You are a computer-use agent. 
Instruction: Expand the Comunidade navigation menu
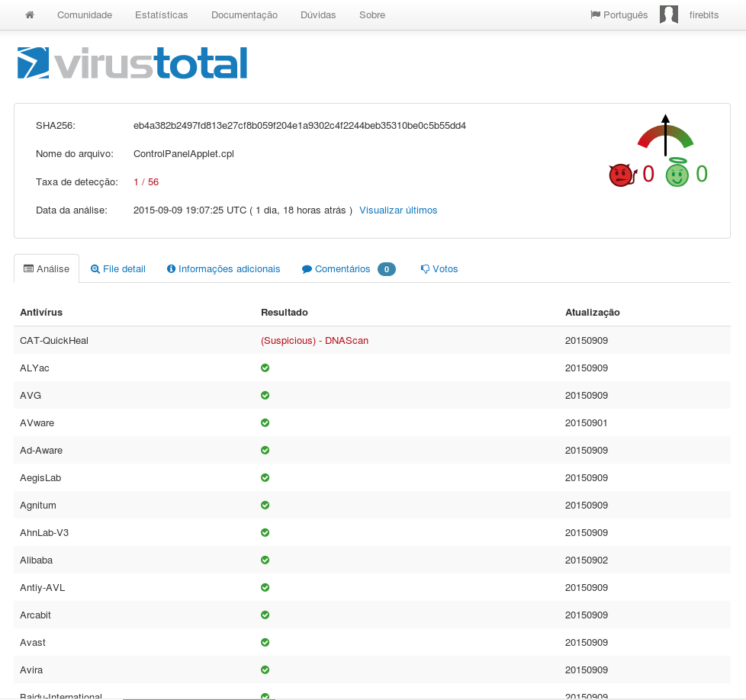[x=84, y=14]
